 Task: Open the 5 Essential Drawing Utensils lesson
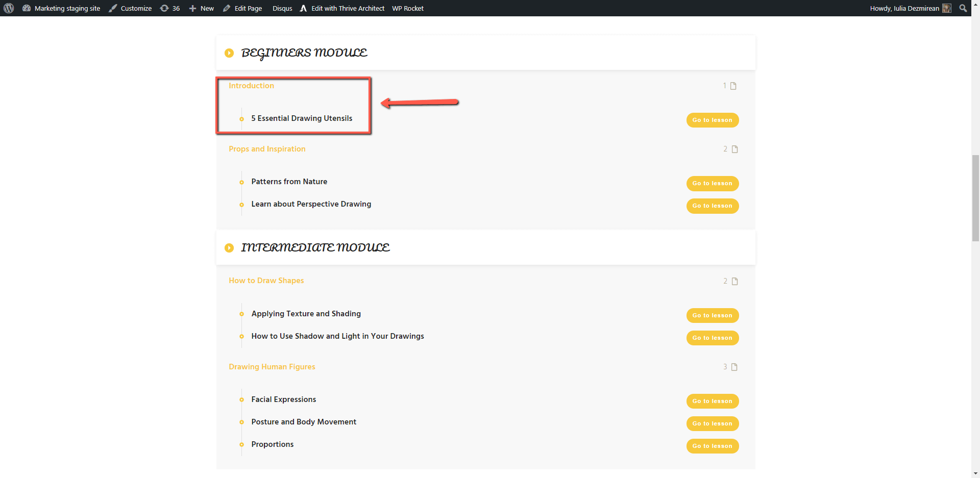pyautogui.click(x=302, y=118)
